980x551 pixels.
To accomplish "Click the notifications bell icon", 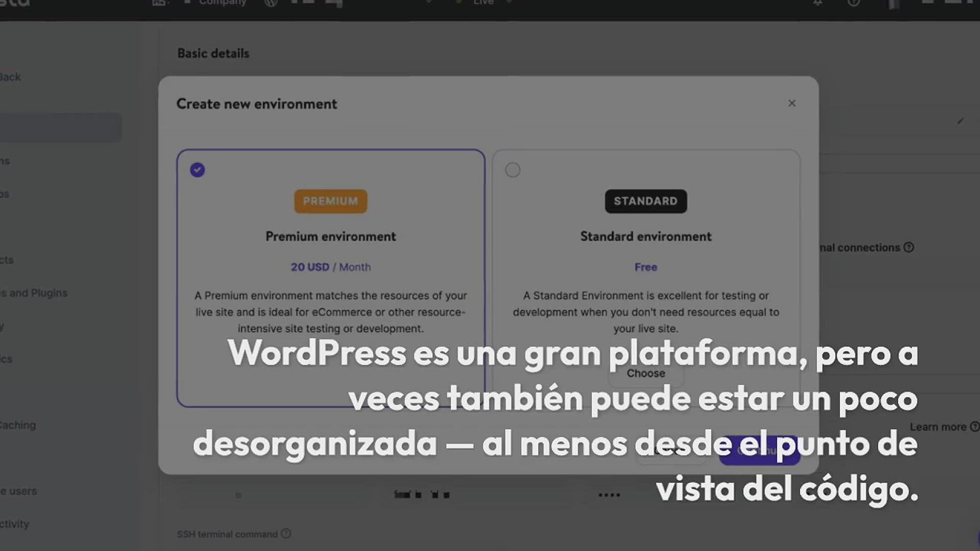I will click(x=818, y=3).
